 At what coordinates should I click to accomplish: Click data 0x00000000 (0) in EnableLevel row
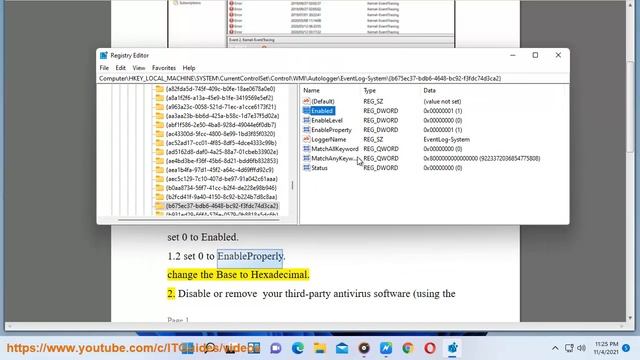coord(442,120)
